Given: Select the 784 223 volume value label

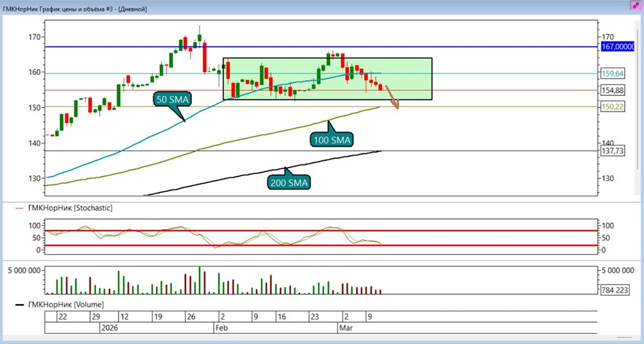Looking at the screenshot, I should point(614,290).
